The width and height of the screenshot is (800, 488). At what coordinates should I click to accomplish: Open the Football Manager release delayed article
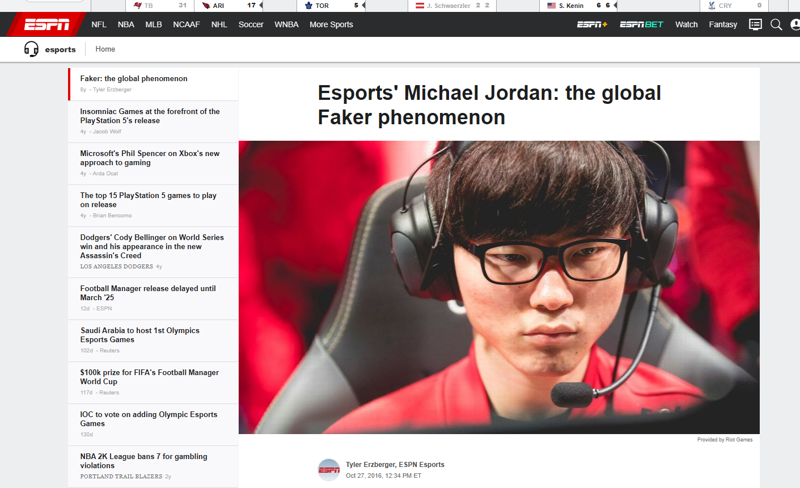point(148,293)
